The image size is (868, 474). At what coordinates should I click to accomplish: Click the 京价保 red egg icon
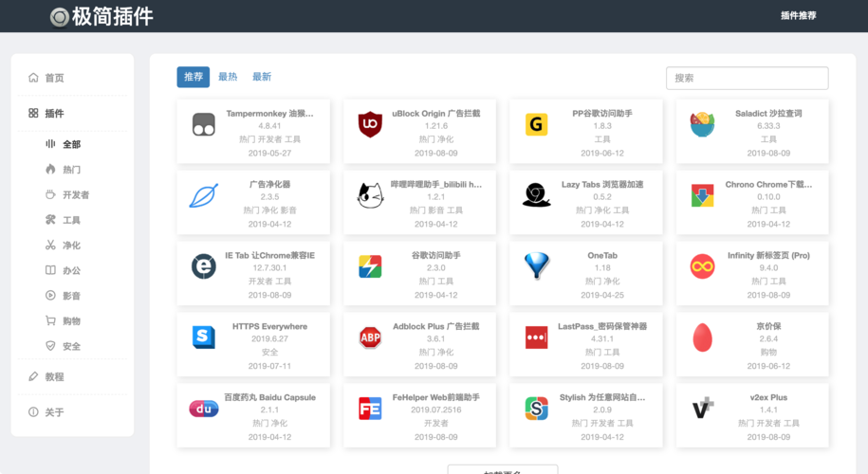702,337
